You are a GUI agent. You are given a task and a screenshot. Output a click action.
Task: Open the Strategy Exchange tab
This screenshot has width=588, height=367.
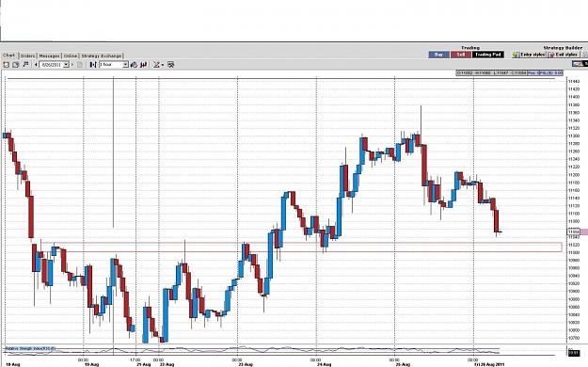[102, 56]
